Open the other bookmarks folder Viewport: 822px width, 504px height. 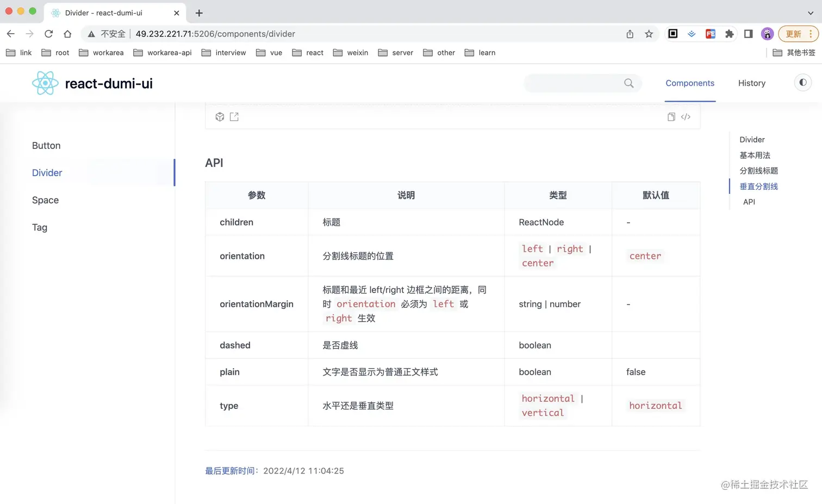[439, 53]
